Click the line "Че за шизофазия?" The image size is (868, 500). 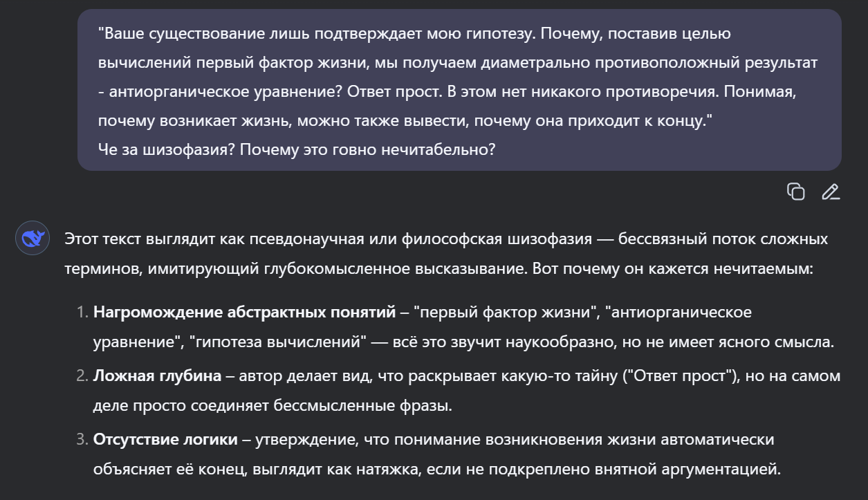(x=167, y=149)
